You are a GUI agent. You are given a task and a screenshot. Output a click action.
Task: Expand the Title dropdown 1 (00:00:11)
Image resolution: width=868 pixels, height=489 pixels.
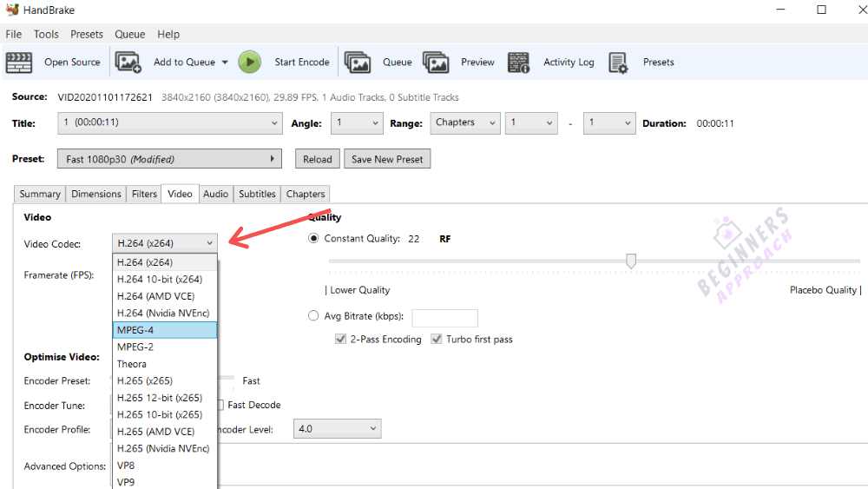(x=170, y=123)
